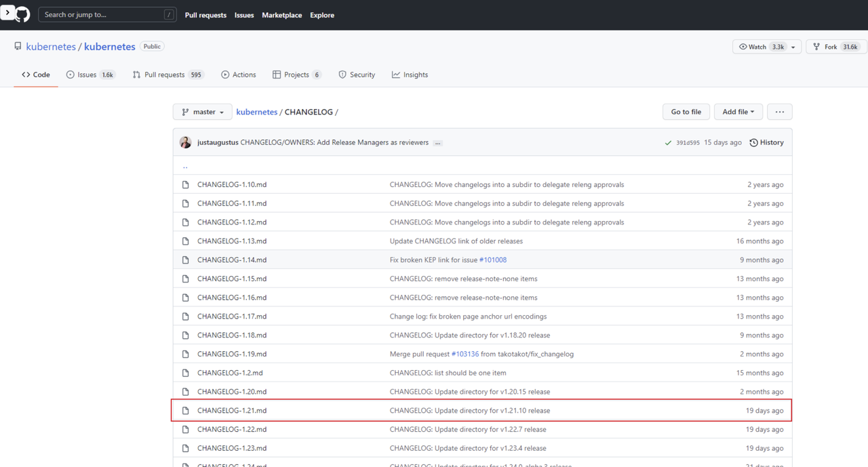The width and height of the screenshot is (868, 467).
Task: Open Marketplace in top navigation
Action: pyautogui.click(x=282, y=15)
